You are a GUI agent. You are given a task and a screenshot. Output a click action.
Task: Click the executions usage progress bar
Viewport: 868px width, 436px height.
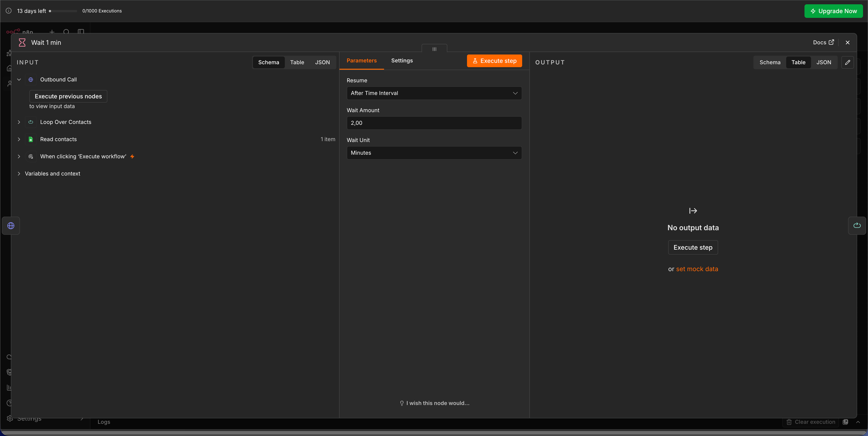click(x=63, y=11)
